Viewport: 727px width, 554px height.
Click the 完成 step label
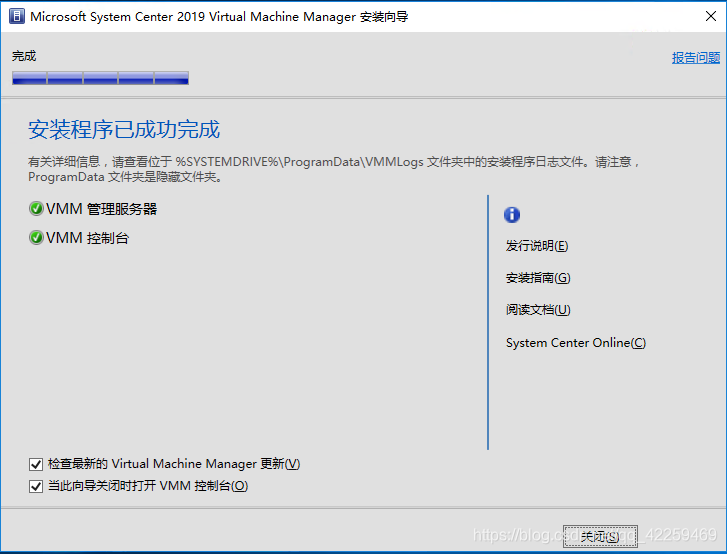pyautogui.click(x=24, y=56)
